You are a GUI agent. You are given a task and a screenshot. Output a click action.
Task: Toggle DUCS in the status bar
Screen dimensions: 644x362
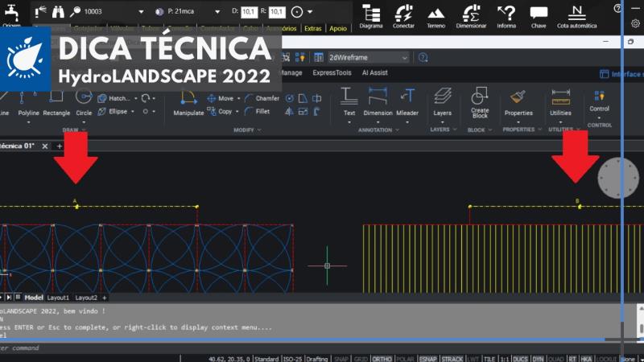click(x=520, y=359)
